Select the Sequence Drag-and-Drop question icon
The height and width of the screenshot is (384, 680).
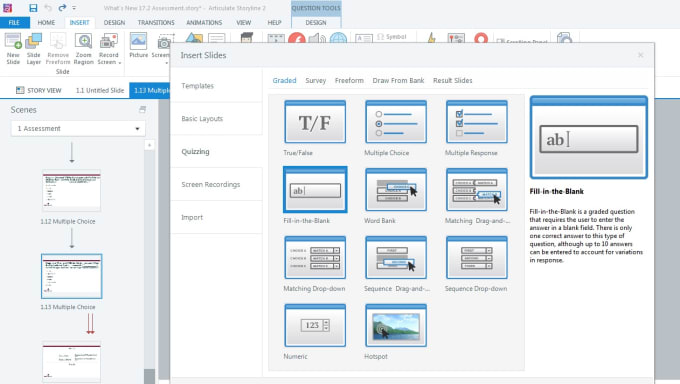click(396, 257)
